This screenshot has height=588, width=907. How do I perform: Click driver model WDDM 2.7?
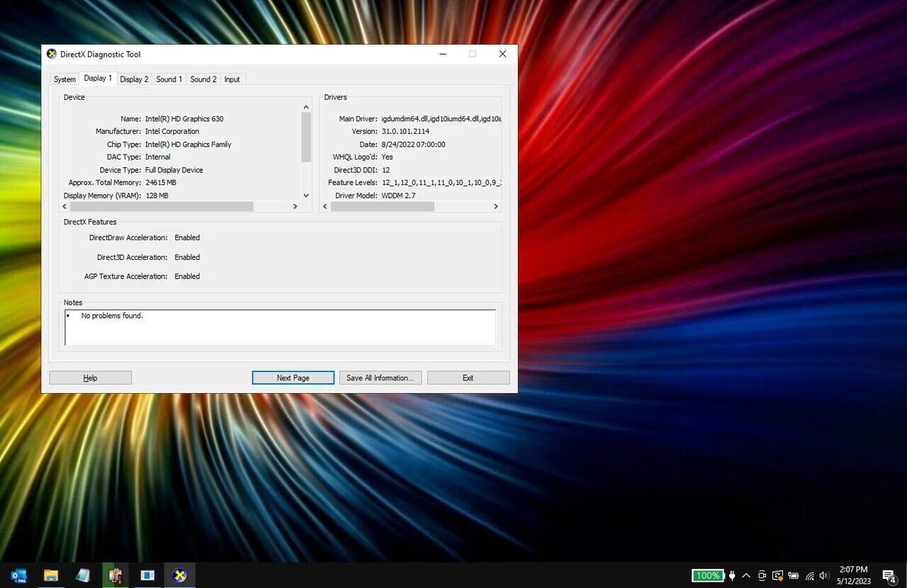click(398, 196)
